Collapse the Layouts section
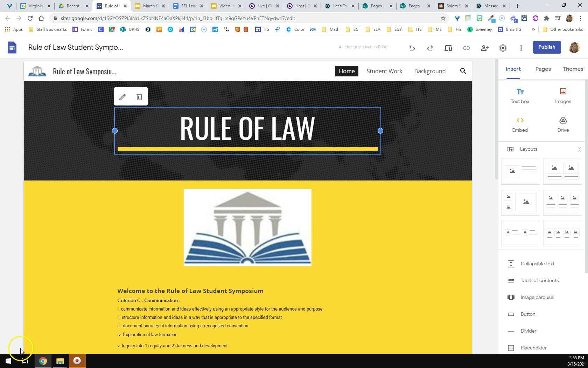588x368 pixels. tap(579, 149)
